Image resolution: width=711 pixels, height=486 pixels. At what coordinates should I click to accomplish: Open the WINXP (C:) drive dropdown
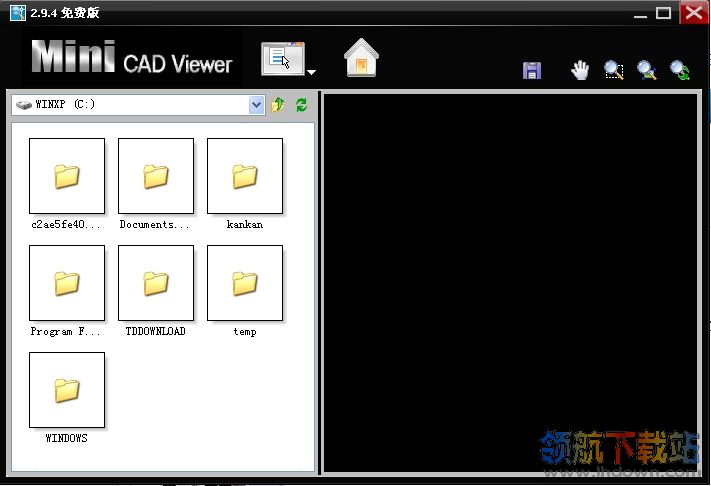[x=256, y=105]
